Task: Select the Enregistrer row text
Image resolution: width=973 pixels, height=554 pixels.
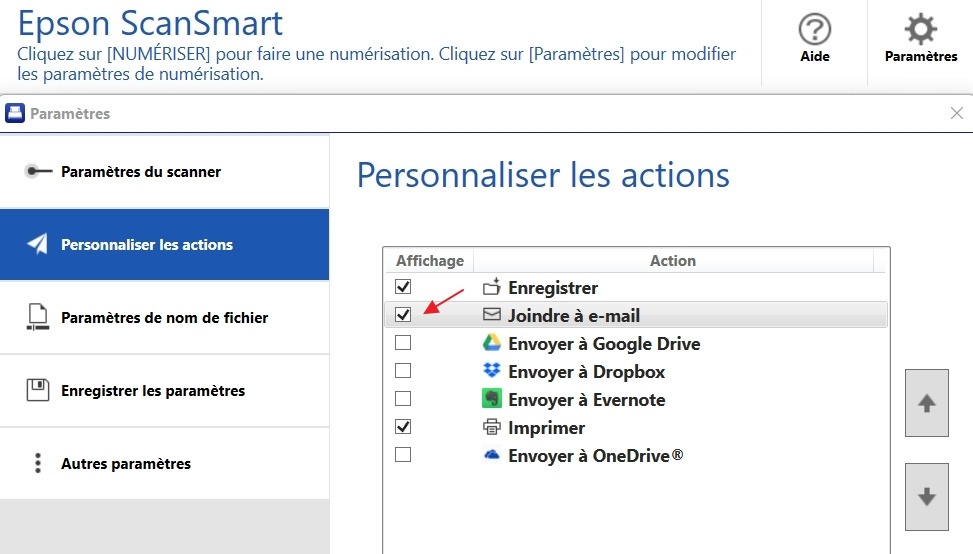Action: [x=553, y=288]
